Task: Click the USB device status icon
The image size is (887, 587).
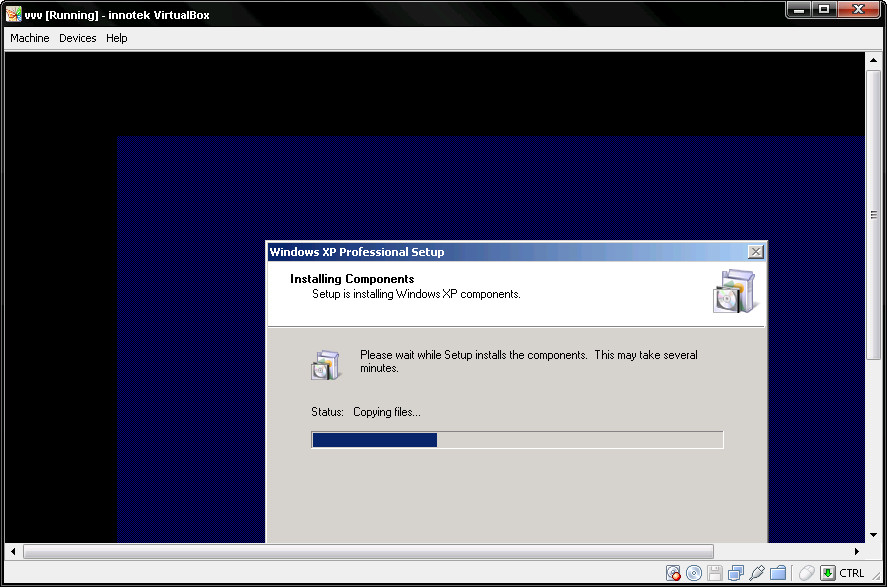Action: click(x=757, y=573)
